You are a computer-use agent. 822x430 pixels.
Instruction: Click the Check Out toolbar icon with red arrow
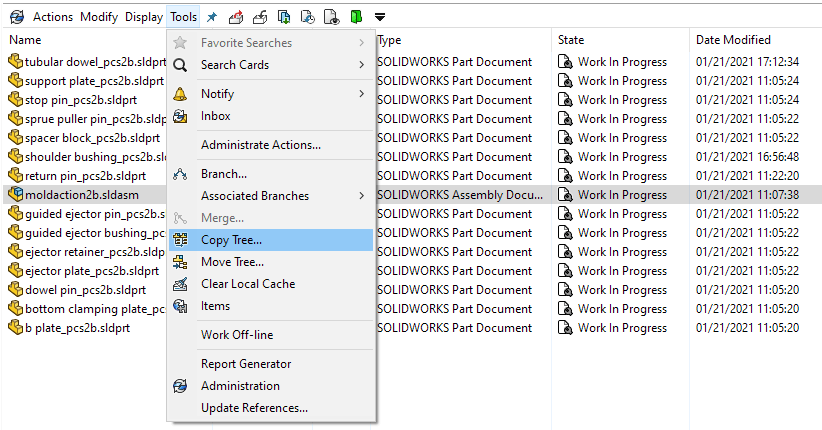[x=236, y=17]
